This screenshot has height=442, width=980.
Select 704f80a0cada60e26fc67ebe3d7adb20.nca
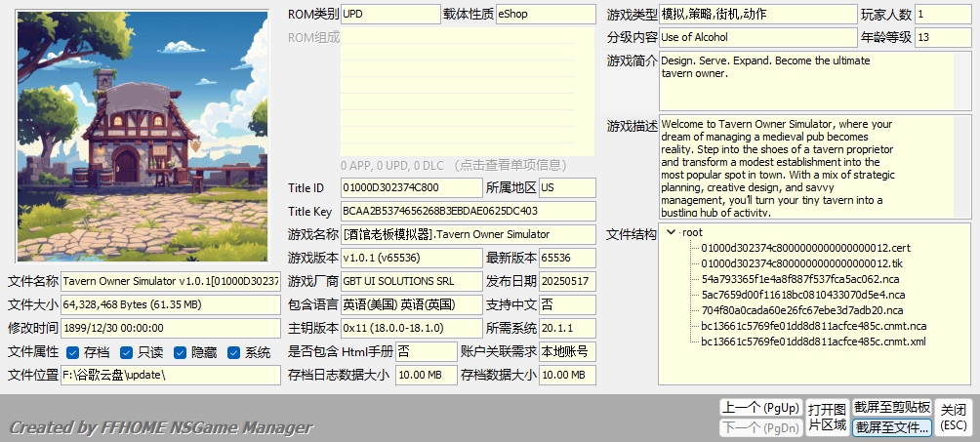802,310
